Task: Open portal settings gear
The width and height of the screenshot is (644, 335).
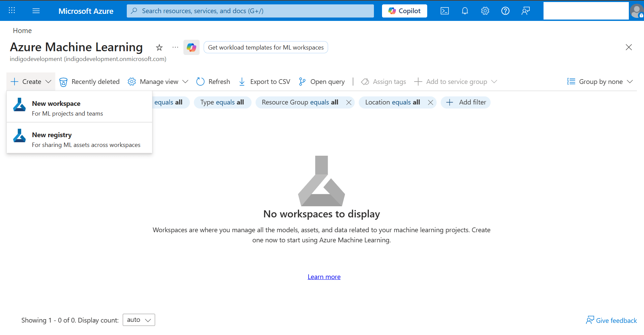Action: 485,11
